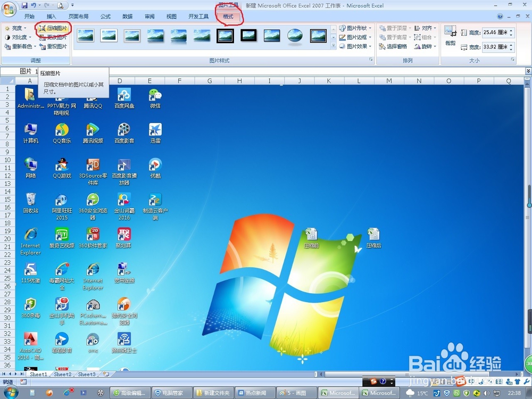Expand the formula bar with the side arrow
The width and height of the screenshot is (532, 399).
(528, 71)
